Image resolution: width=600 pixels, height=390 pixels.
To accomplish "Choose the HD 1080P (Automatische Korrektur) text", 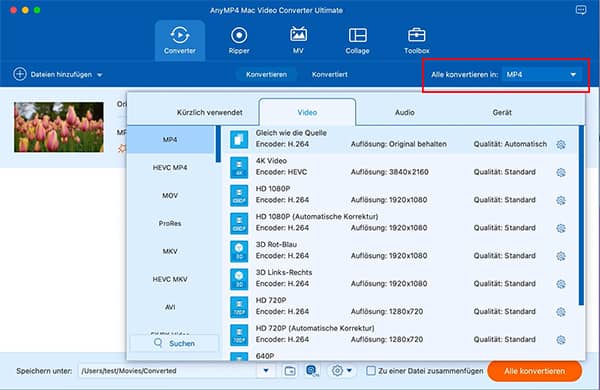I will pos(317,217).
